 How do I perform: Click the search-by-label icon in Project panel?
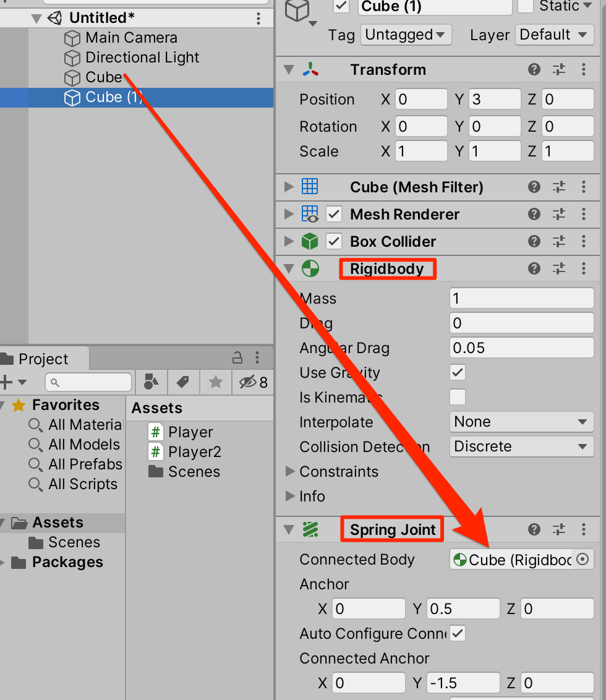click(182, 382)
